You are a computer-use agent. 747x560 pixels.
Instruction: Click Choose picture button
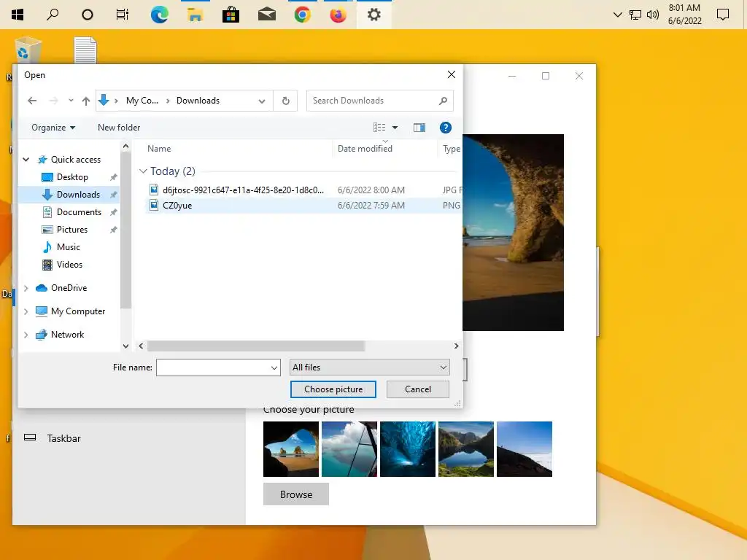333,389
